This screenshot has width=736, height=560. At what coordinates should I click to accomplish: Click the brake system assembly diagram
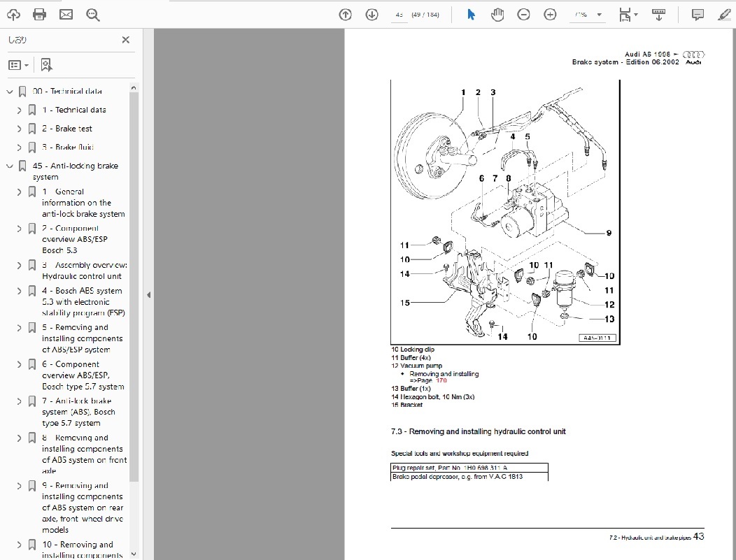click(506, 212)
